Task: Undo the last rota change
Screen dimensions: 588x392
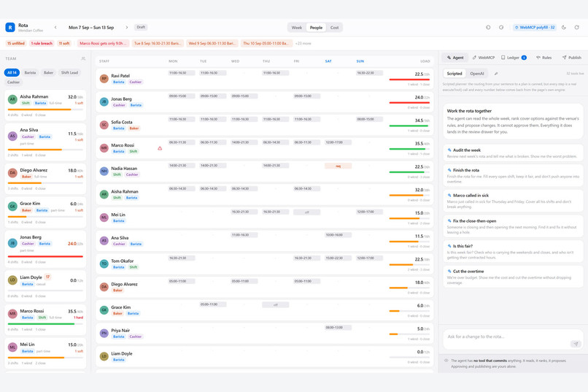Action: pos(488,28)
